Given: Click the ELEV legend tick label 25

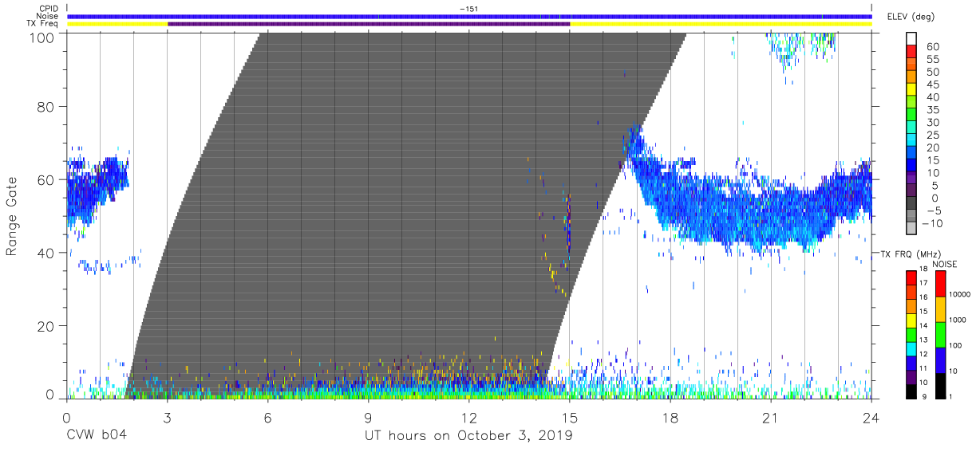Looking at the screenshot, I should (931, 136).
